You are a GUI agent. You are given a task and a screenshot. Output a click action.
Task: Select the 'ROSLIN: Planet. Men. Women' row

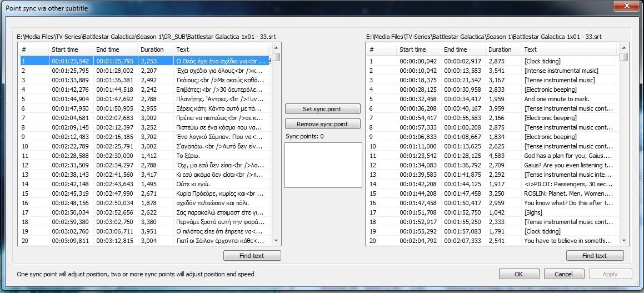pos(492,193)
